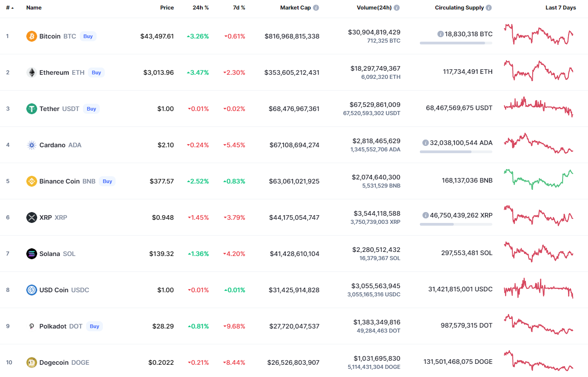Click Bitcoin circulating supply progress bar
The image size is (588, 377).
tap(456, 43)
